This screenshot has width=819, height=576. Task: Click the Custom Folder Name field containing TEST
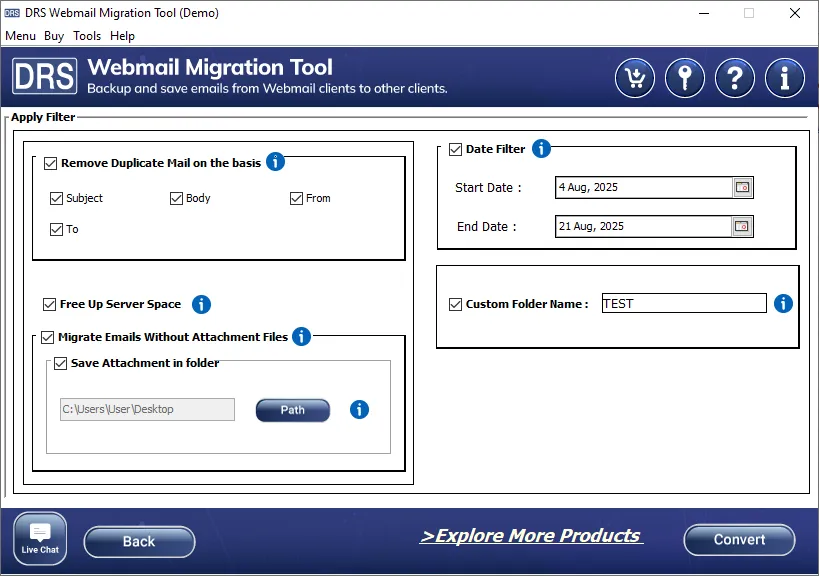(684, 303)
